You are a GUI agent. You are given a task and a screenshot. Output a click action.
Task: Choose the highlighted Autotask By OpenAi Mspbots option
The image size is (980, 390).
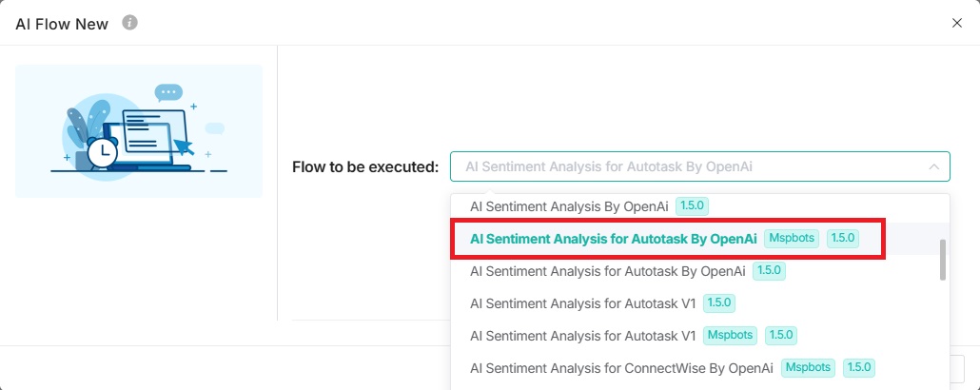(x=613, y=239)
